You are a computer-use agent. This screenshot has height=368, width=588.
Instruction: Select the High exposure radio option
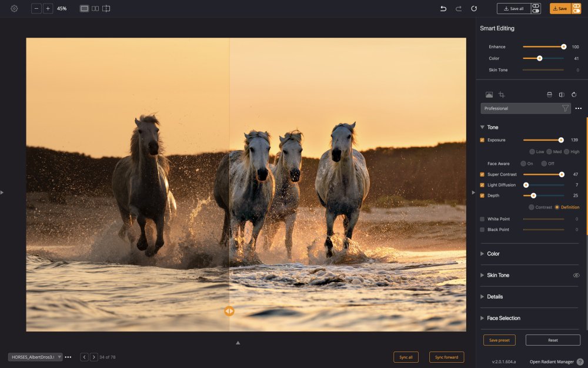coord(566,152)
